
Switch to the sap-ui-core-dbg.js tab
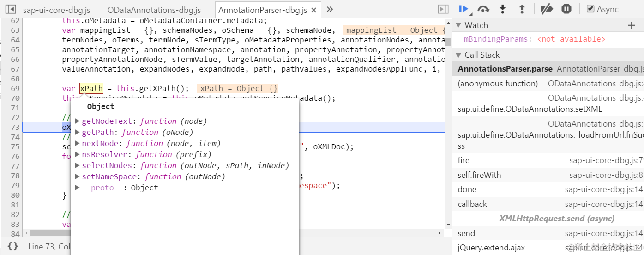(x=56, y=10)
